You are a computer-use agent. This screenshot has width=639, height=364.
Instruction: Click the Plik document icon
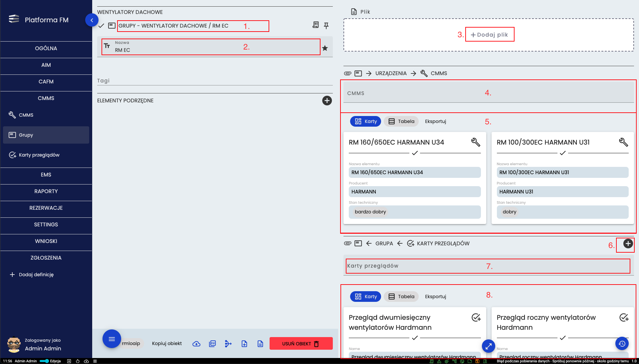pyautogui.click(x=354, y=12)
